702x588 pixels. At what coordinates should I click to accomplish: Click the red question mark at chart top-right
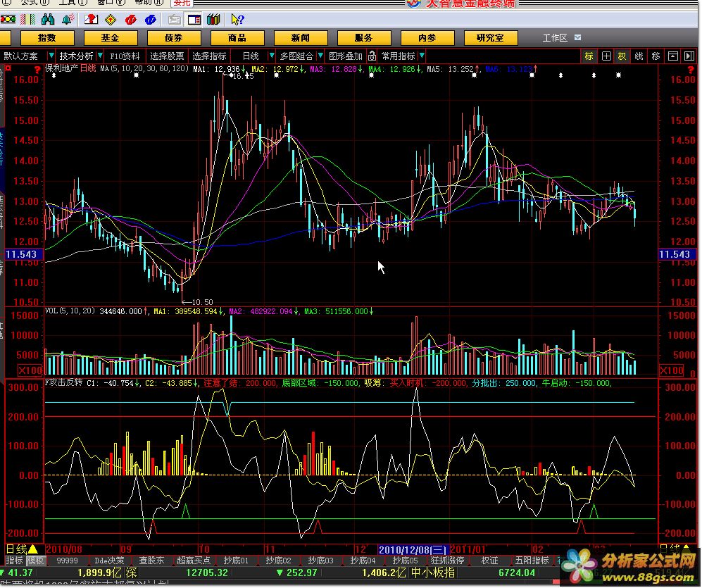tap(690, 70)
